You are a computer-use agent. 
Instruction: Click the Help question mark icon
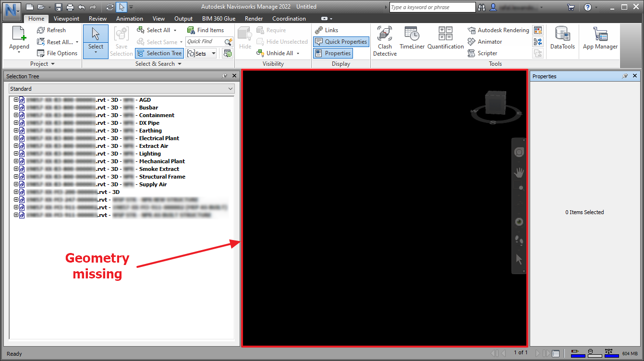click(x=588, y=7)
